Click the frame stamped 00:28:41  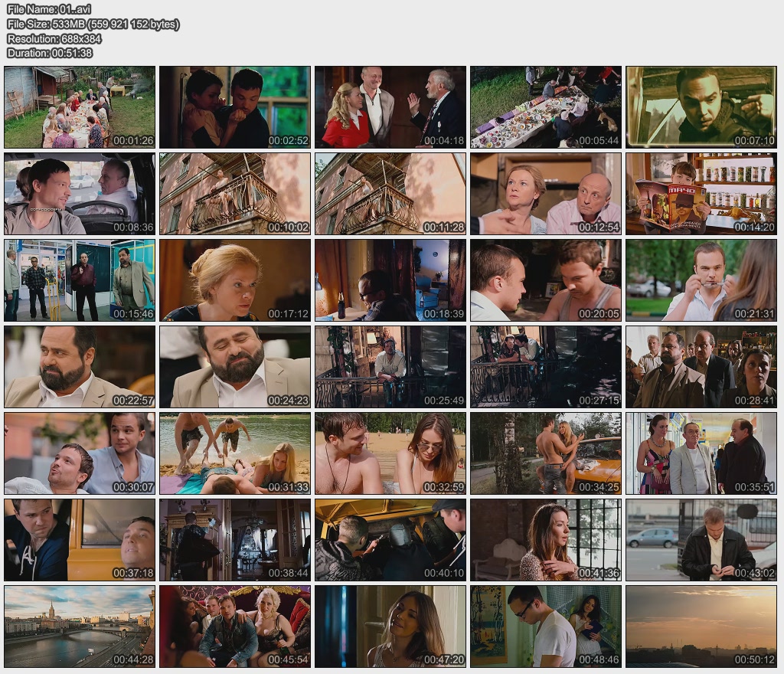point(701,367)
